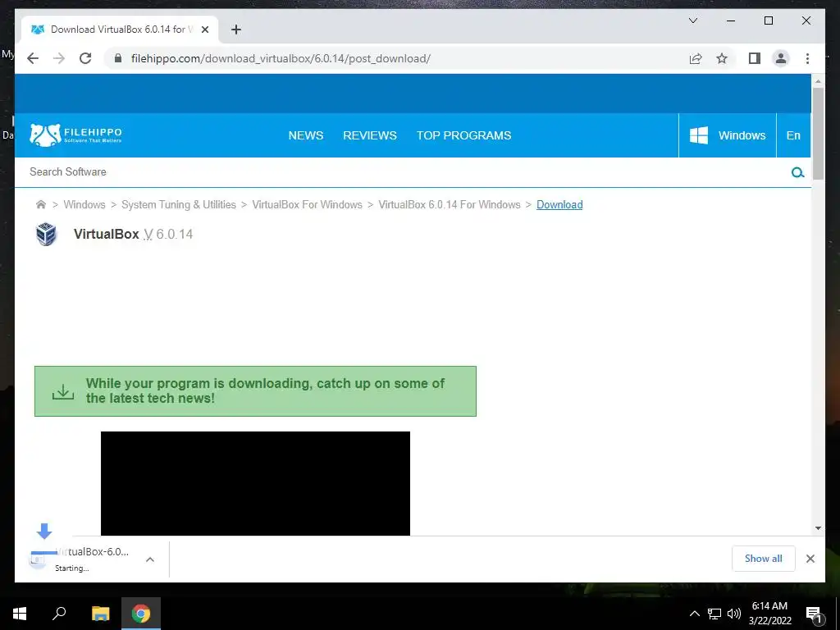Click the VirtualBox 6.0.14 title text
Image resolution: width=840 pixels, height=630 pixels.
[x=133, y=234]
